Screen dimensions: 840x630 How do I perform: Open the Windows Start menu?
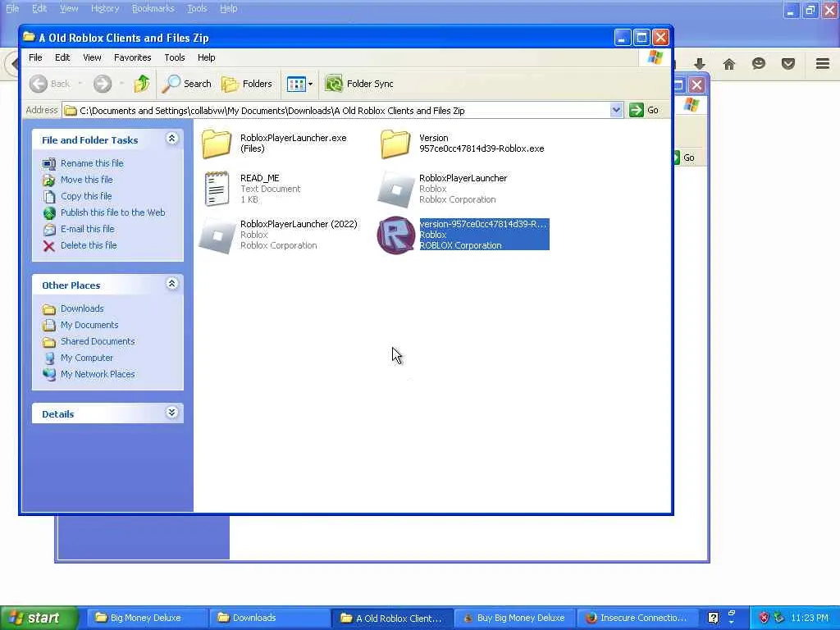coord(39,618)
